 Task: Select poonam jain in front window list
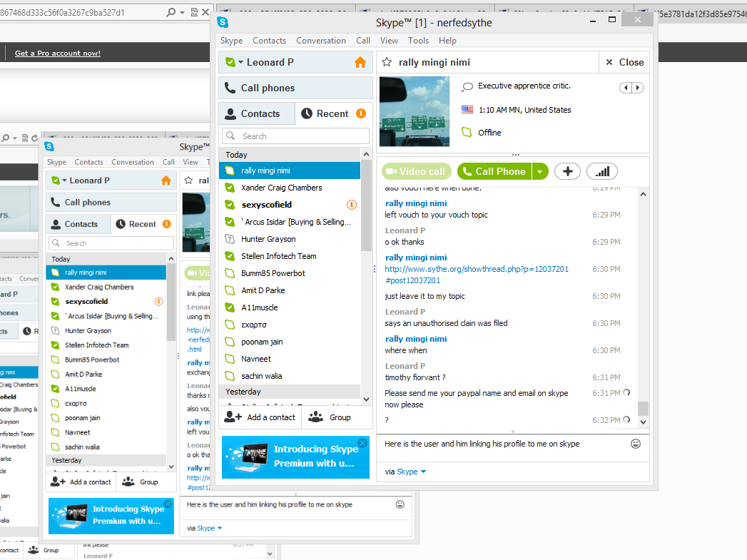click(x=290, y=342)
